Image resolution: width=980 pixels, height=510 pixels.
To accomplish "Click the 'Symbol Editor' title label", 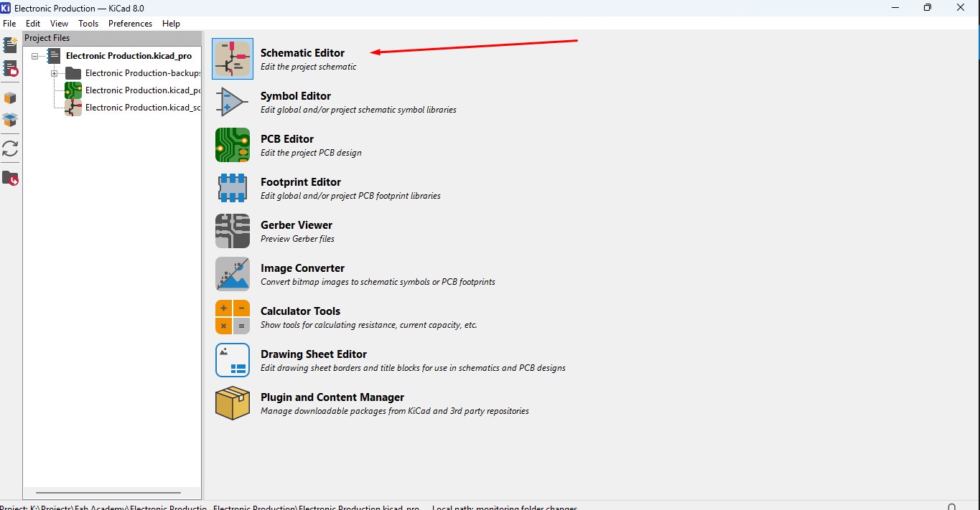I will click(296, 96).
